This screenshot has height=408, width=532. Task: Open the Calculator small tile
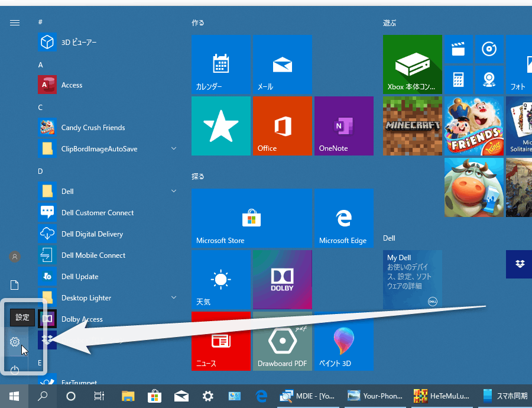(458, 80)
